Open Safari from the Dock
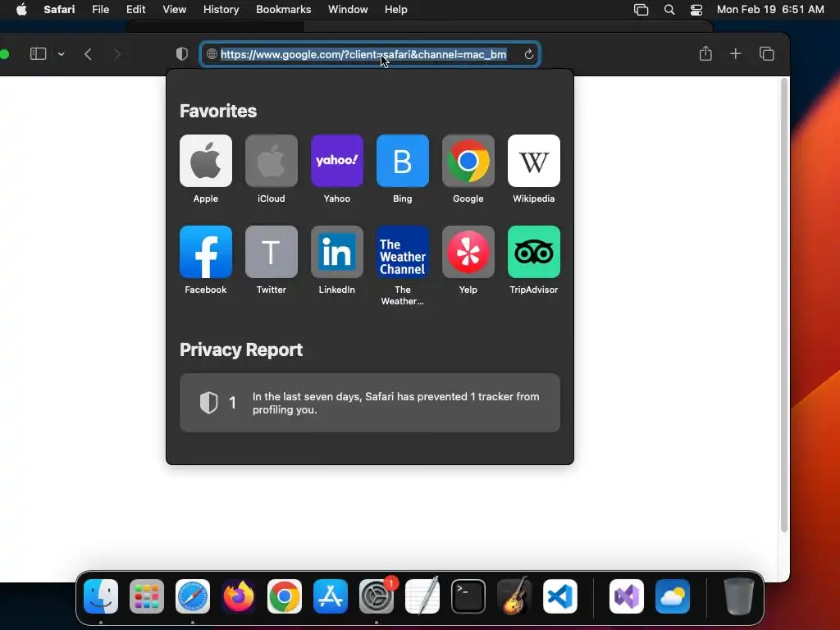This screenshot has width=840, height=630. click(x=193, y=596)
